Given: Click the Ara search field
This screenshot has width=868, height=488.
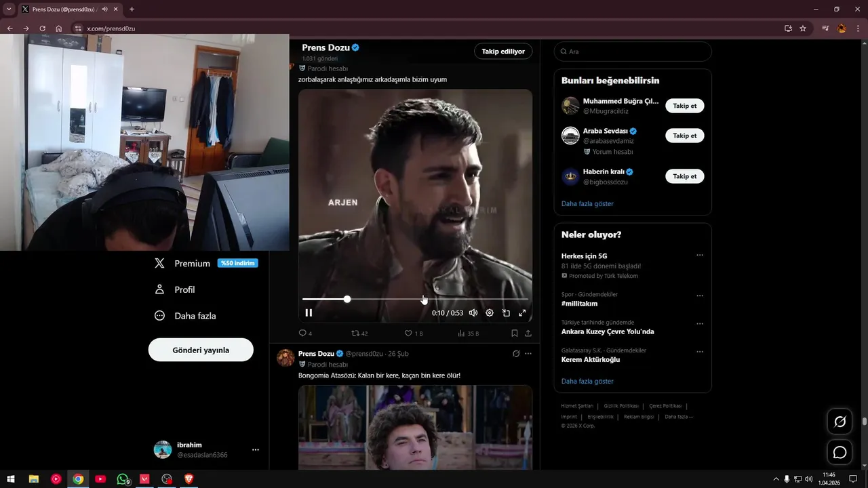Looking at the screenshot, I should 633,52.
